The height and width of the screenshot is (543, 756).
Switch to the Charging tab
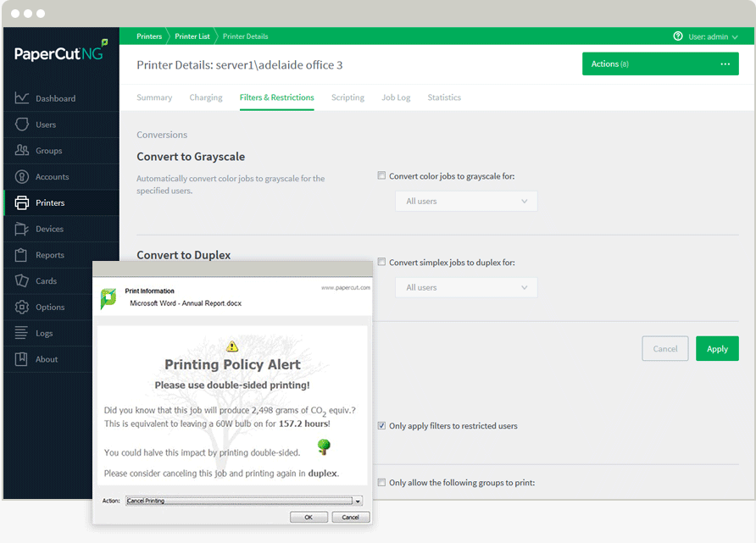pyautogui.click(x=206, y=97)
